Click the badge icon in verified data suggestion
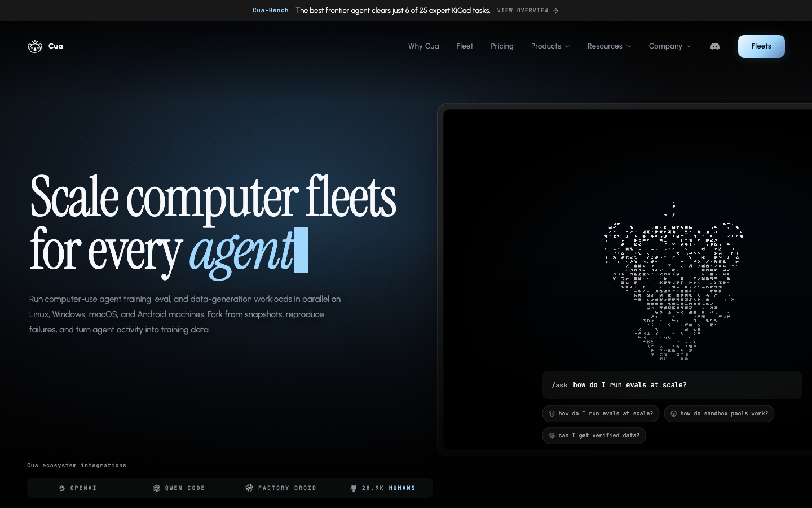The image size is (812, 508). 551,436
